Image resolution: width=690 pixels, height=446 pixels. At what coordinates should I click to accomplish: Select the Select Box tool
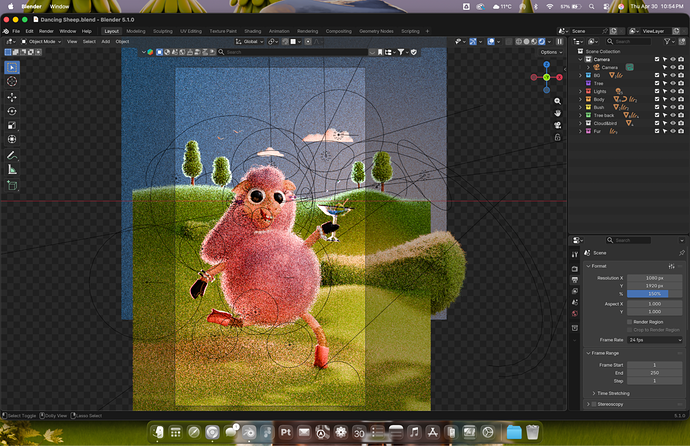(x=12, y=67)
